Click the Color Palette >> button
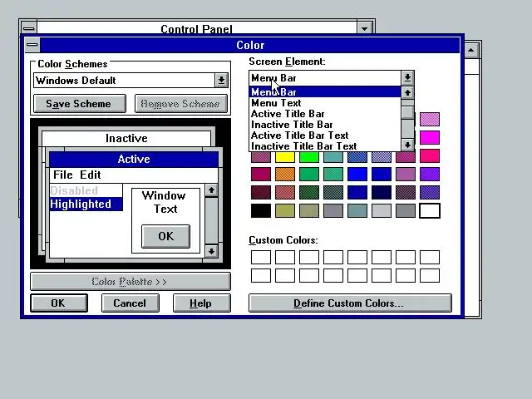The width and height of the screenshot is (532, 399). pos(131,282)
